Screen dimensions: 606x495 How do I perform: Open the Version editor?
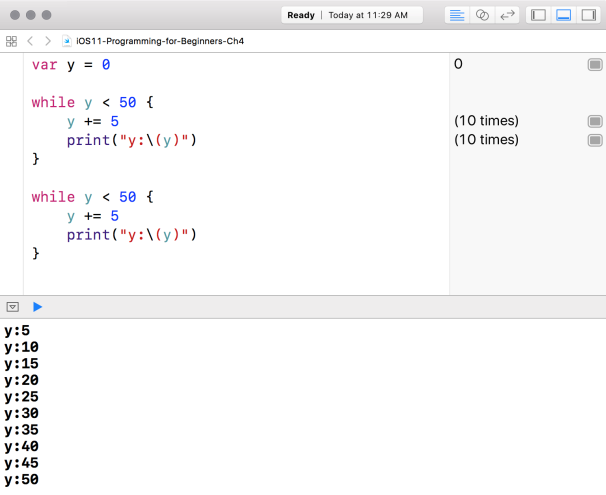(x=507, y=15)
